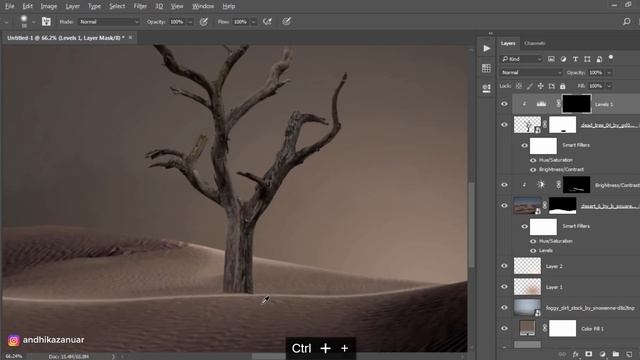Lock transparent pixels icon
Viewport: 640px width, 360px height.
pyautogui.click(x=518, y=86)
